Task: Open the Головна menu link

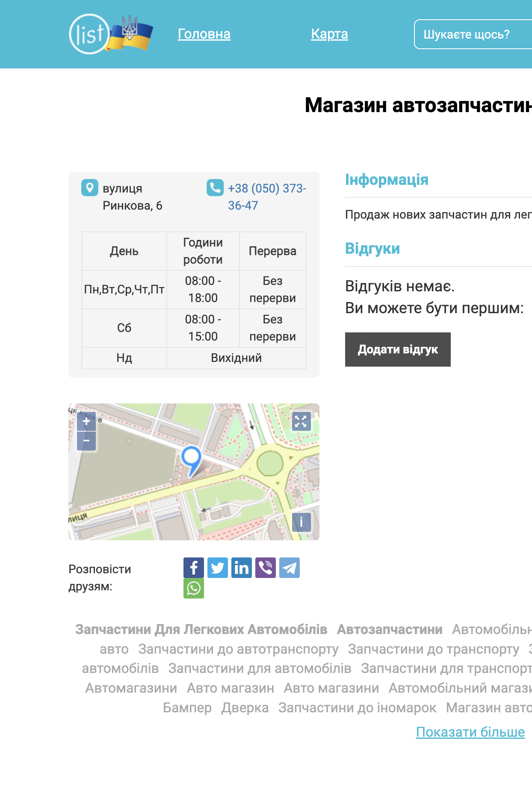Action: tap(204, 34)
